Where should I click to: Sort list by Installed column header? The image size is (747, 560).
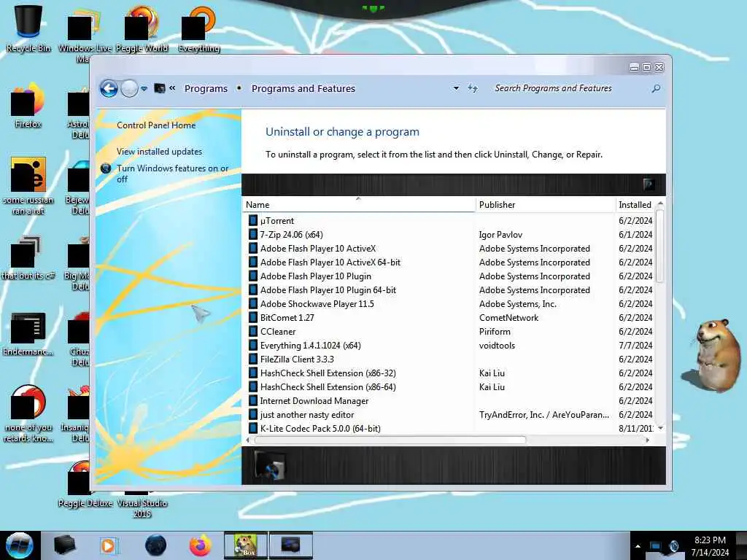coord(635,205)
